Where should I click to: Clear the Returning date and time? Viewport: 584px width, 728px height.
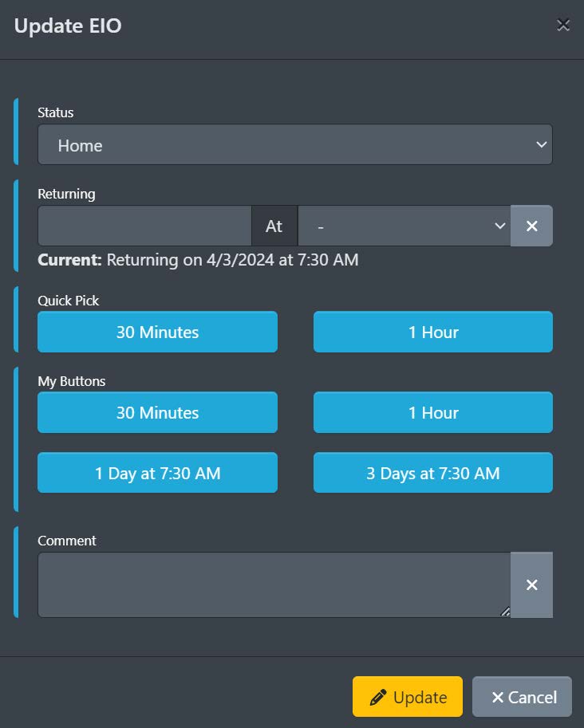[531, 226]
